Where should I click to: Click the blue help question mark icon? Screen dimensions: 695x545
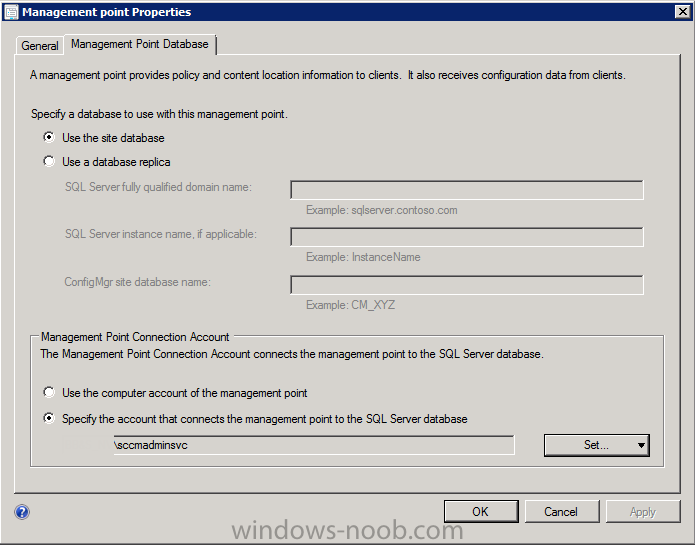(x=22, y=512)
